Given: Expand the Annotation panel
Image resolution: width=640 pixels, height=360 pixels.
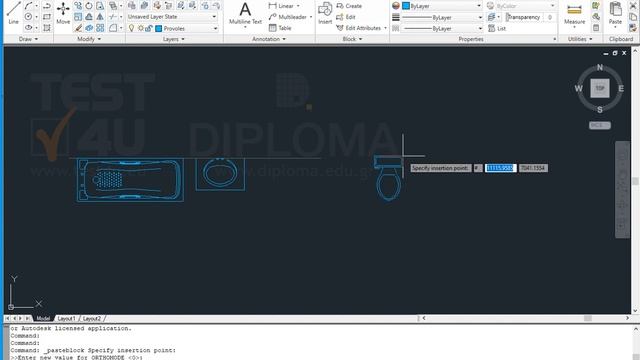Looking at the screenshot, I should coord(269,39).
